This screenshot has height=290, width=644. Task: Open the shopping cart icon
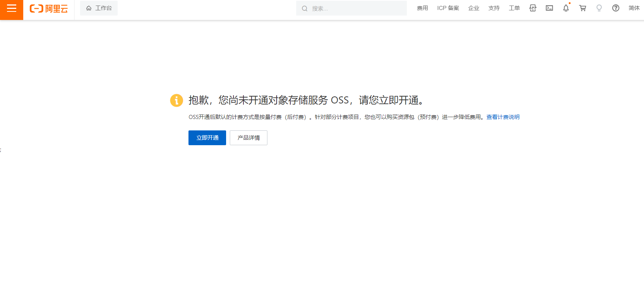pyautogui.click(x=582, y=8)
